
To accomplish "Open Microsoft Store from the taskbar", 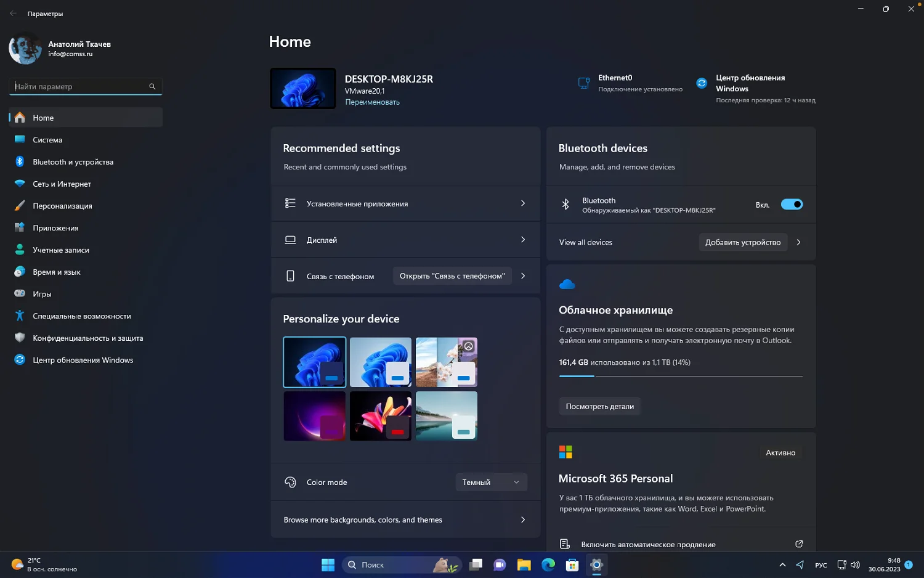I will coord(572,564).
